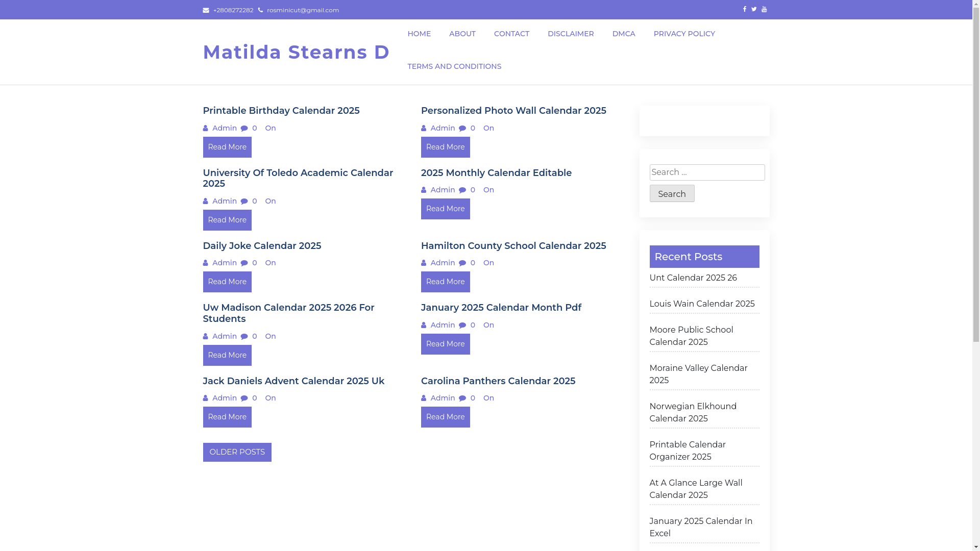Click the rosminicut@gmail.com email address
Image resolution: width=980 pixels, height=551 pixels.
(x=303, y=10)
